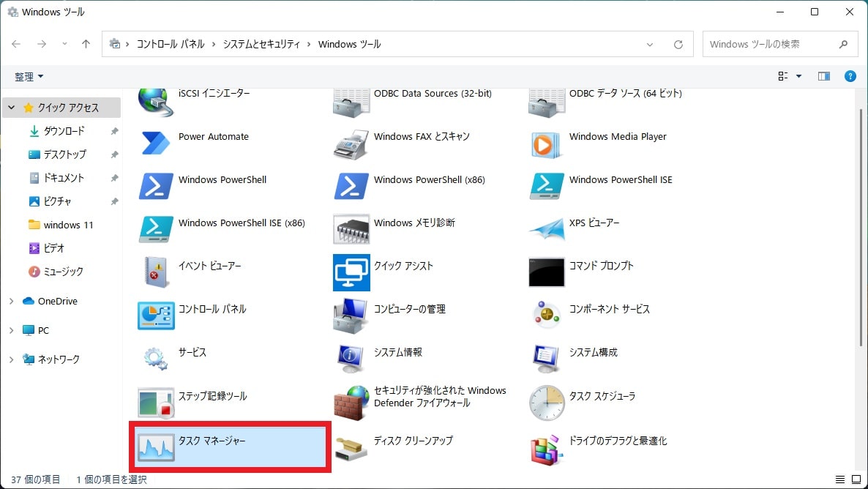Open ドキュメント in Quick Access

pyautogui.click(x=64, y=178)
